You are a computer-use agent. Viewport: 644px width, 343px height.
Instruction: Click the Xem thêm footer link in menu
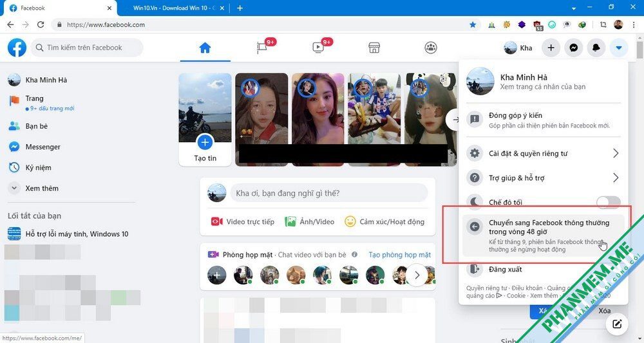point(544,295)
